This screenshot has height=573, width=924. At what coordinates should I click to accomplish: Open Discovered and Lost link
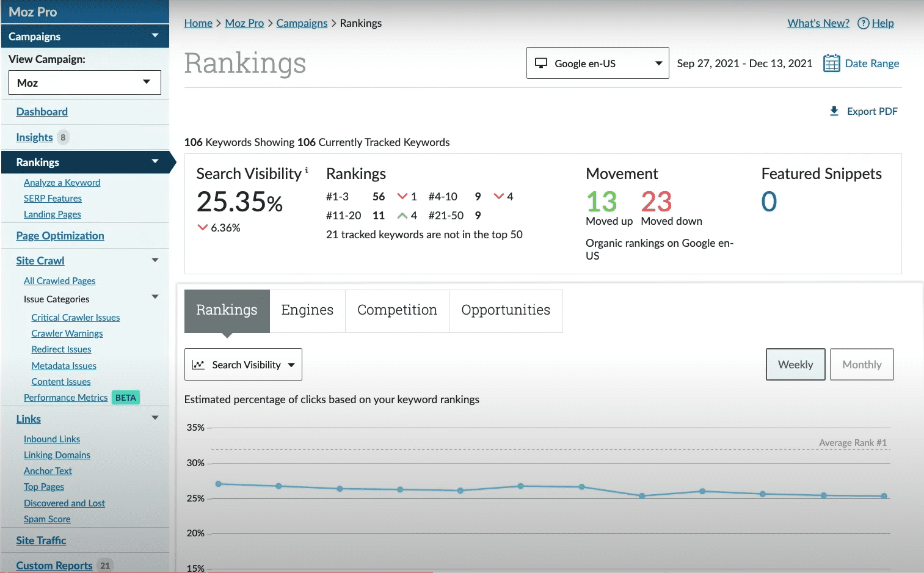coord(64,503)
